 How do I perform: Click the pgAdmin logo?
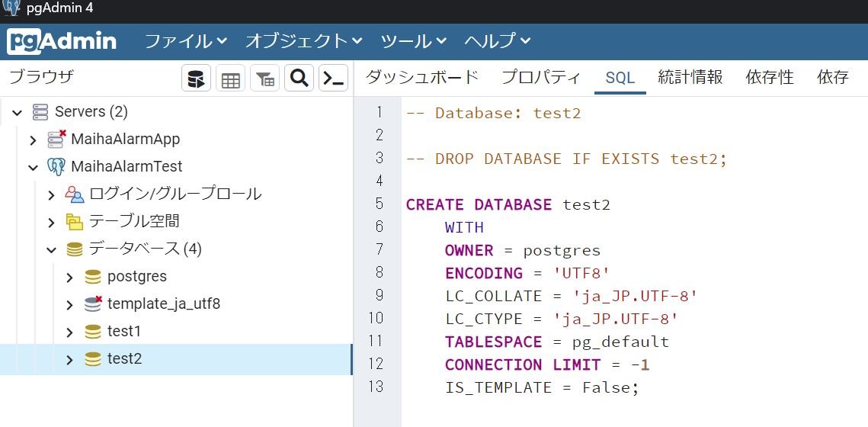(x=62, y=41)
